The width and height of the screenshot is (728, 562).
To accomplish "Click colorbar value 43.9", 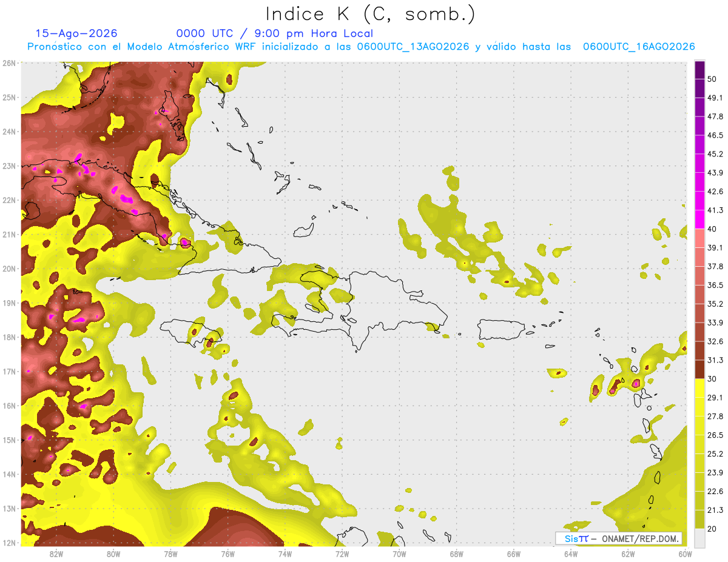I will [715, 173].
